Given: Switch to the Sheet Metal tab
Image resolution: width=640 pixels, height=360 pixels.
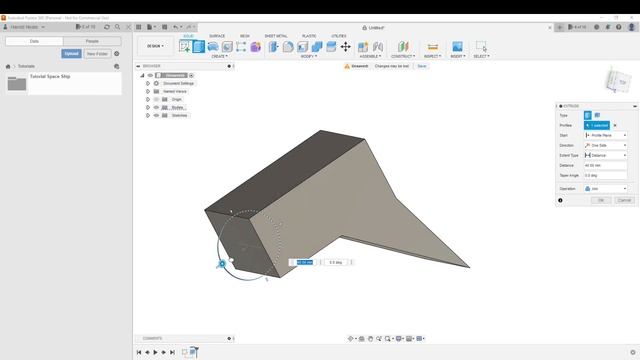Looking at the screenshot, I should tap(276, 36).
